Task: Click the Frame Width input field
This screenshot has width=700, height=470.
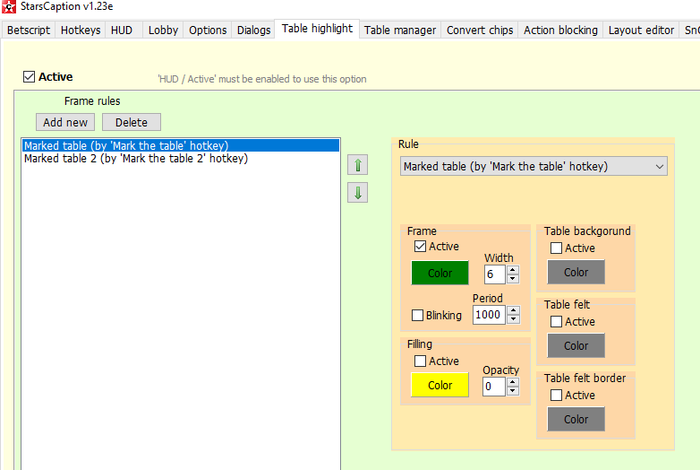Action: [495, 275]
